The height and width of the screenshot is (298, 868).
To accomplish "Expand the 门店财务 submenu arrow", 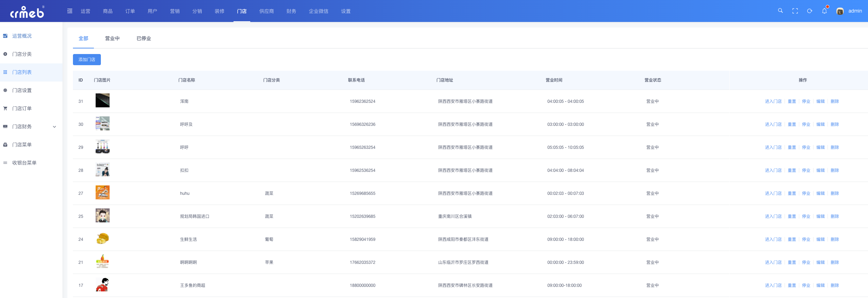I will point(54,127).
